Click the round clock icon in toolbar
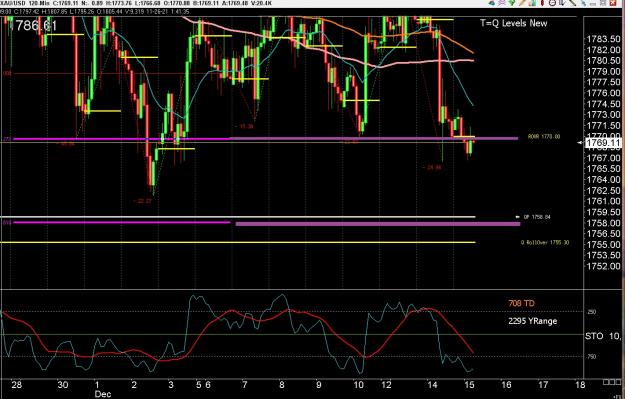Screen dimensions: 625x399 552,3
